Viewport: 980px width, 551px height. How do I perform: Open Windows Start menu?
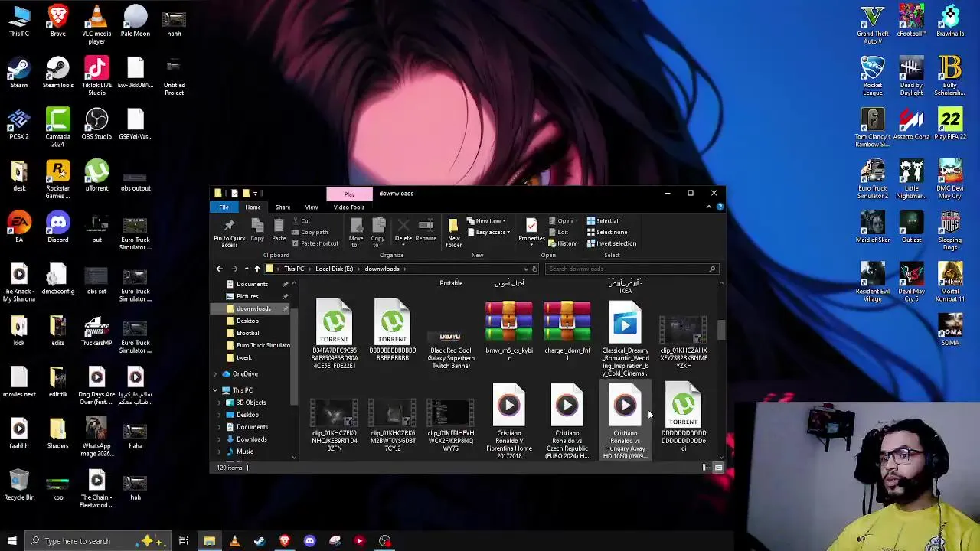(11, 541)
